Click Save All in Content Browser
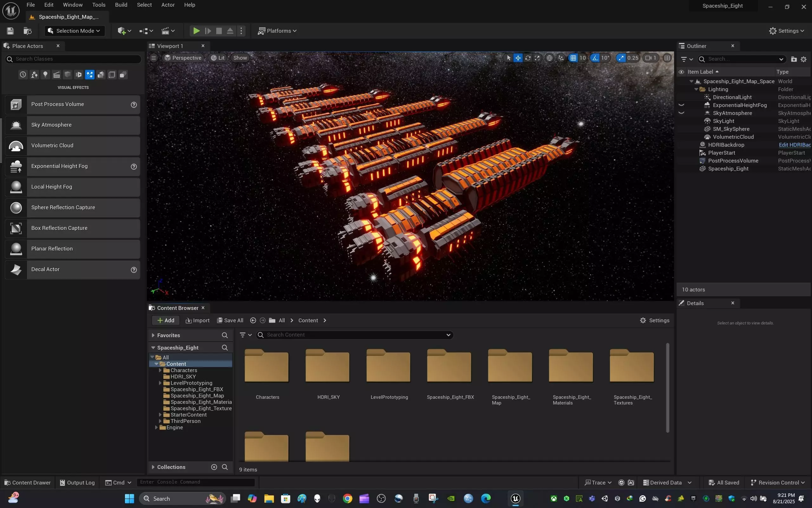Viewport: 812px width, 508px height. tap(230, 321)
